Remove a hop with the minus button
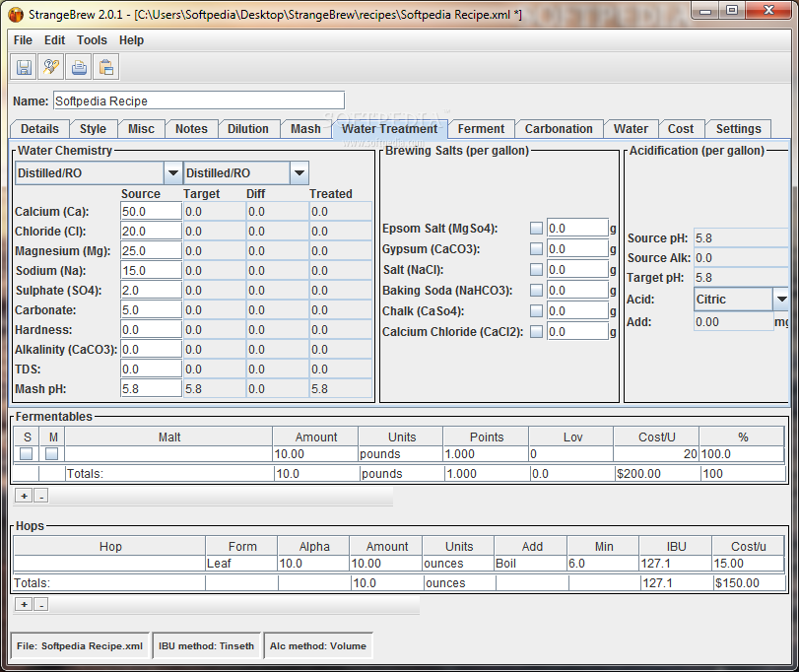The image size is (799, 672). pyautogui.click(x=41, y=604)
